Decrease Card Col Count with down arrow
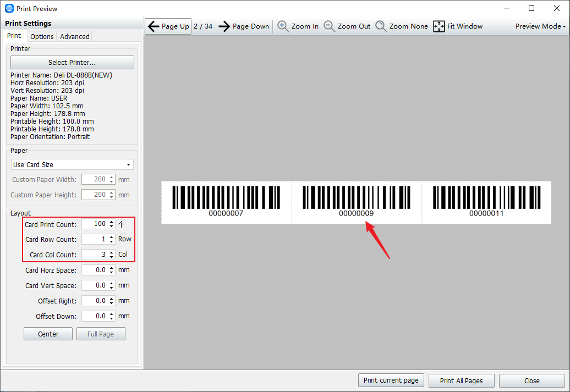Viewport: 570px width, 392px height. [112, 257]
